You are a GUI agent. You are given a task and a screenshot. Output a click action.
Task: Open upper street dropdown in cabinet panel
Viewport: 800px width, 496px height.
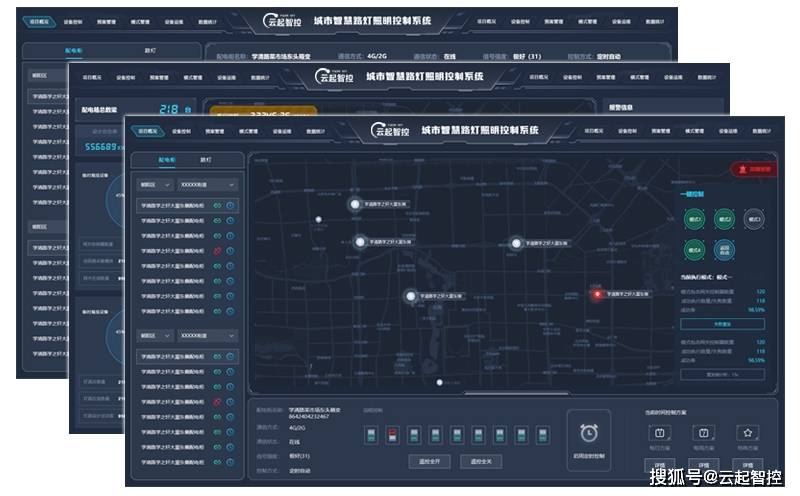click(208, 185)
